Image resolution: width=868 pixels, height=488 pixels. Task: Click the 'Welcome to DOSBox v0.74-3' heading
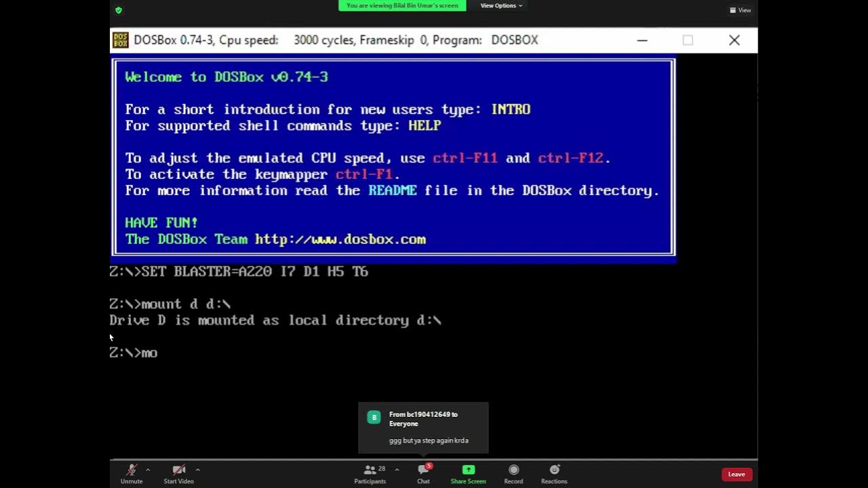pyautogui.click(x=226, y=77)
